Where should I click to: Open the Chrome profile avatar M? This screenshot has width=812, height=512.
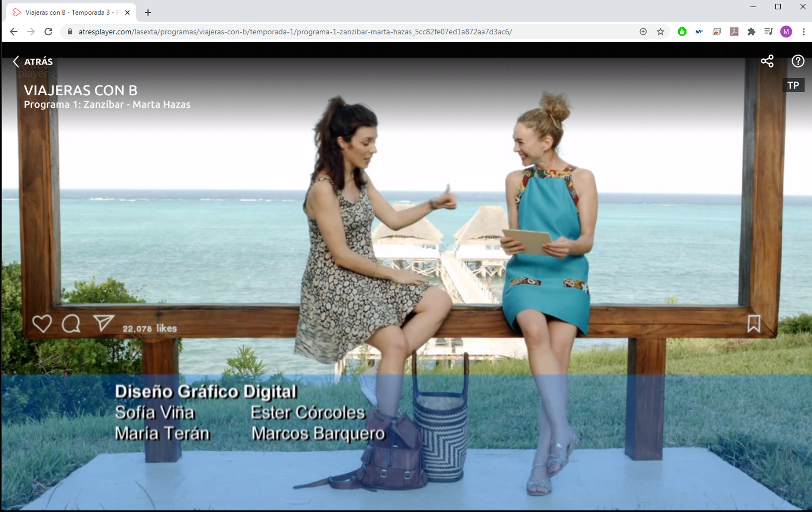[786, 32]
